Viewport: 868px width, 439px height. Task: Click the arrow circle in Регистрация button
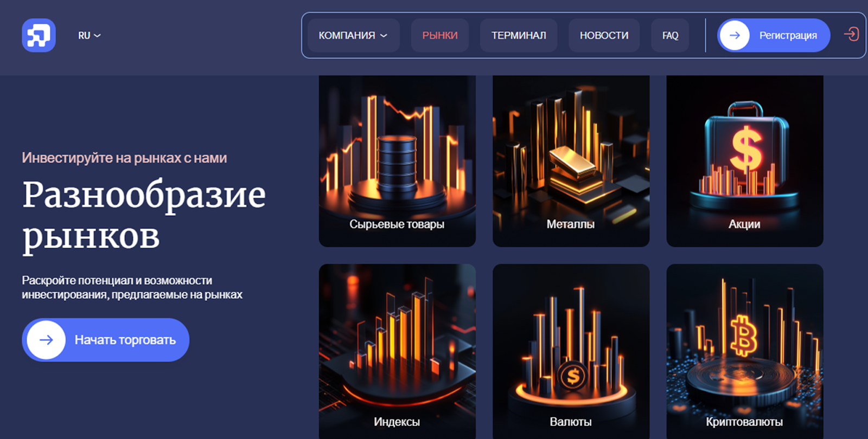pos(735,35)
